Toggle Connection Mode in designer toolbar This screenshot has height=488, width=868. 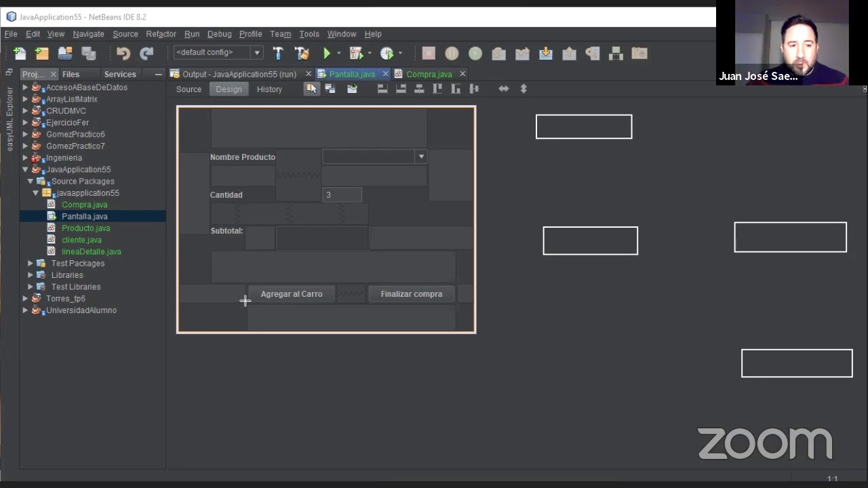coord(330,89)
